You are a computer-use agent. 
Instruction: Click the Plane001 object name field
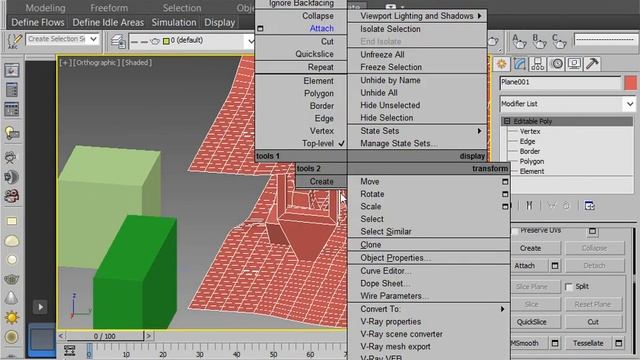560,82
